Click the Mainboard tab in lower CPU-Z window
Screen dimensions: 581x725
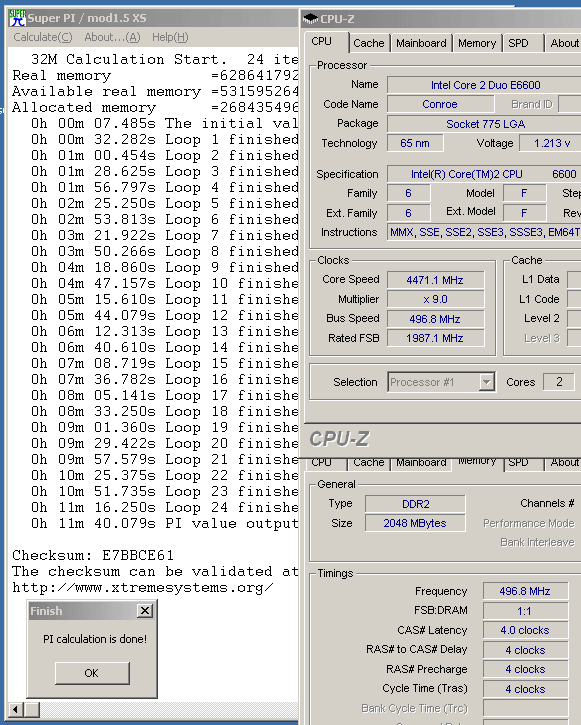pos(421,463)
